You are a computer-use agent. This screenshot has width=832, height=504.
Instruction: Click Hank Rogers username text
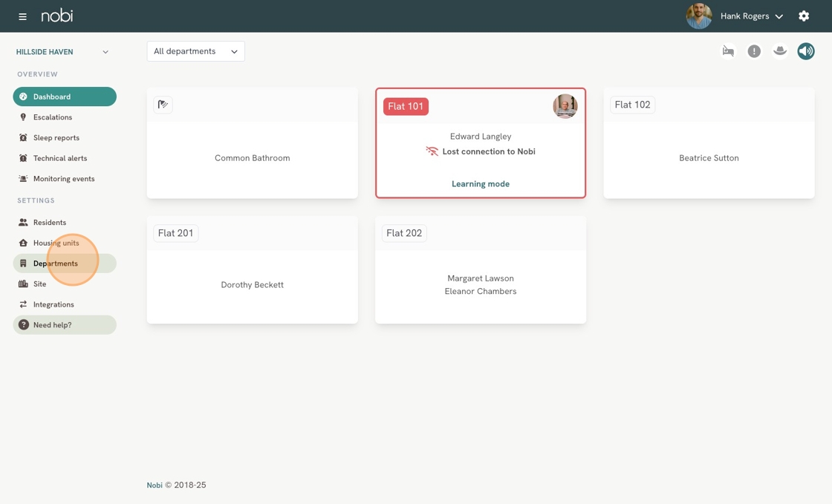pos(744,16)
